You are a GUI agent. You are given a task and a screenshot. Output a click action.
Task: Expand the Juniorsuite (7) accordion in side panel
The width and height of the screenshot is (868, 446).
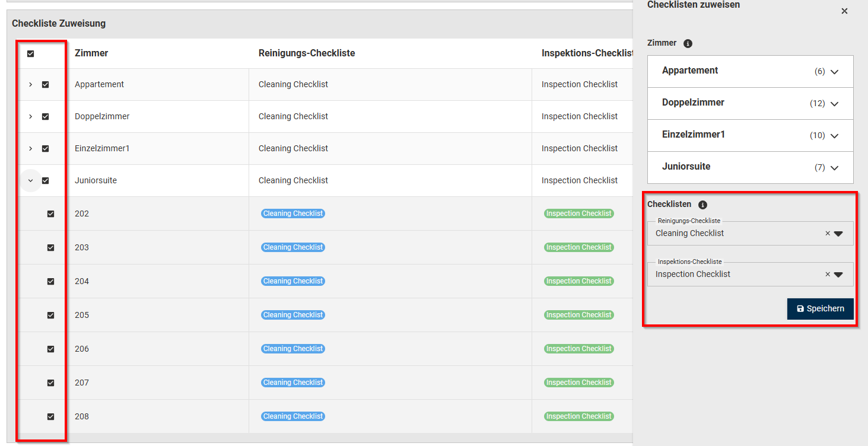point(750,167)
